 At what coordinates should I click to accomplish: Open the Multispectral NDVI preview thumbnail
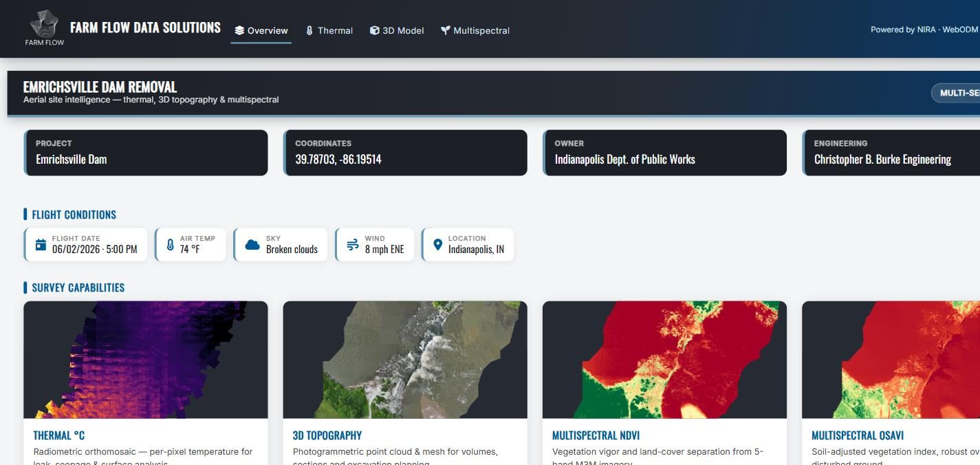(664, 360)
